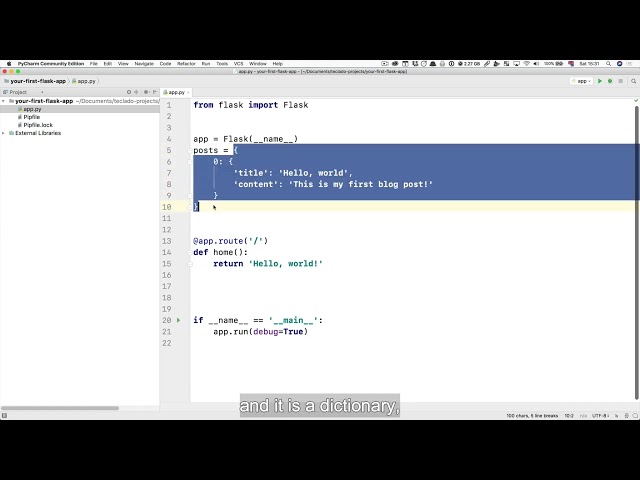
Task: Open the Code menu
Action: tap(165, 64)
